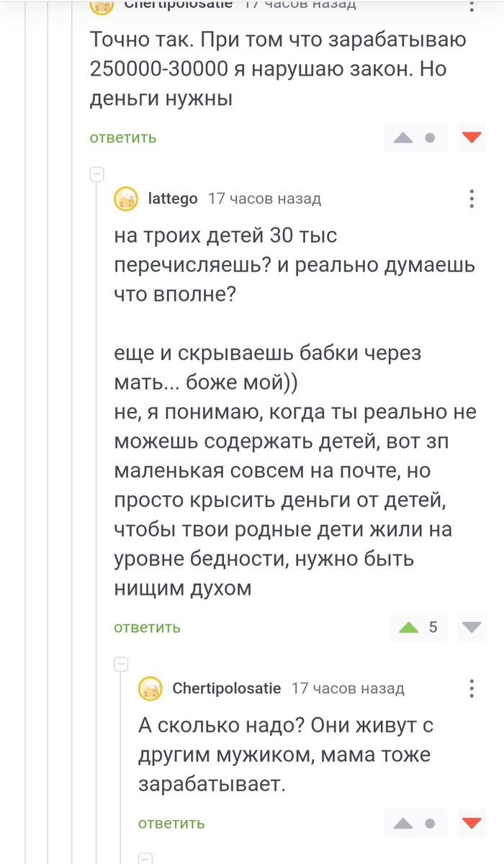Viewport: 504px width, 864px height.
Task: Open lattego's avatar profile picture
Action: (x=127, y=199)
